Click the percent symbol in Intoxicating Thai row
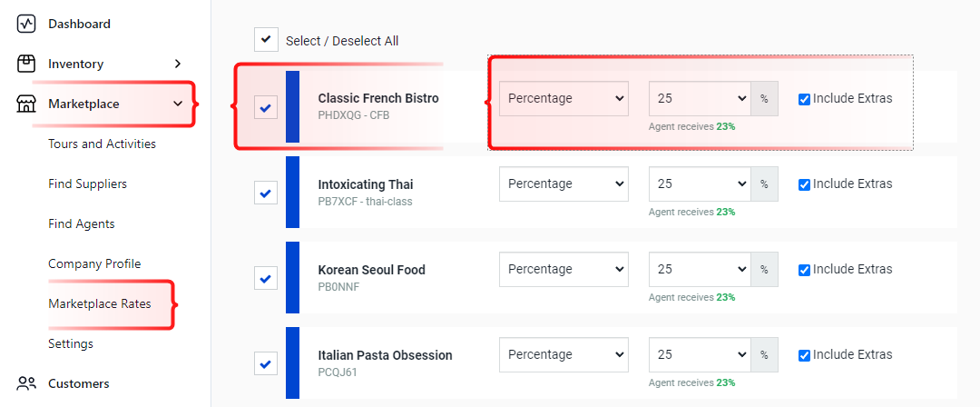Image resolution: width=980 pixels, height=407 pixels. [764, 184]
